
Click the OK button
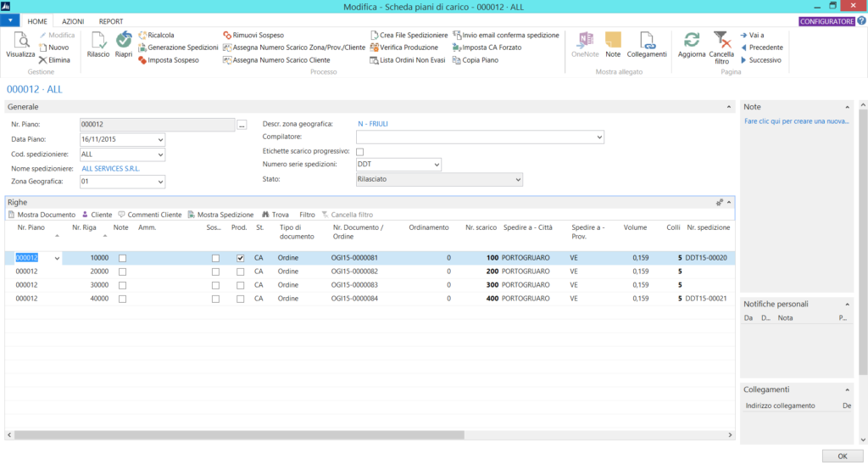[x=842, y=457]
